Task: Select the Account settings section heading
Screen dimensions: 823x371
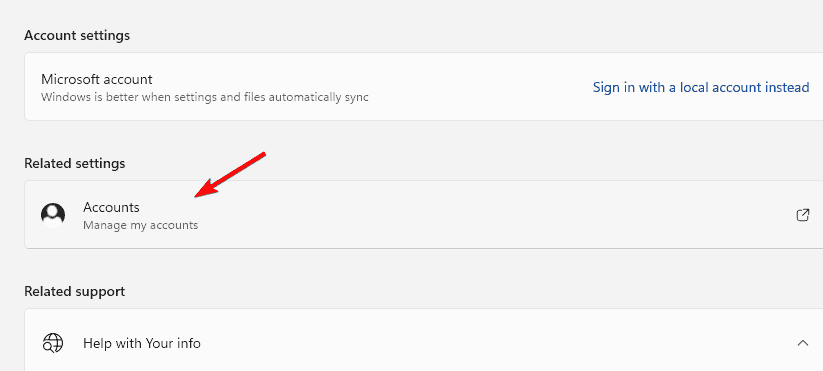Action: 77,36
